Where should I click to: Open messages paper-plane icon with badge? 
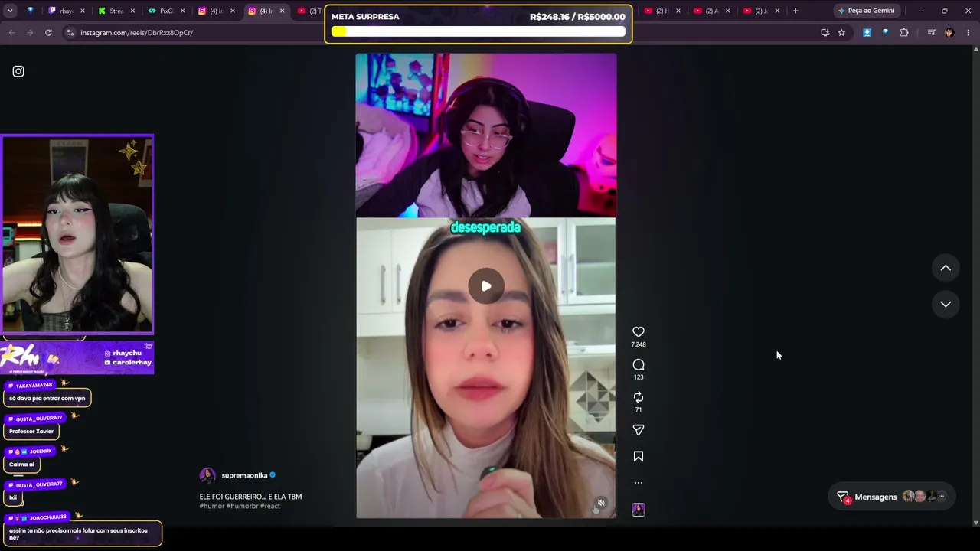(843, 497)
